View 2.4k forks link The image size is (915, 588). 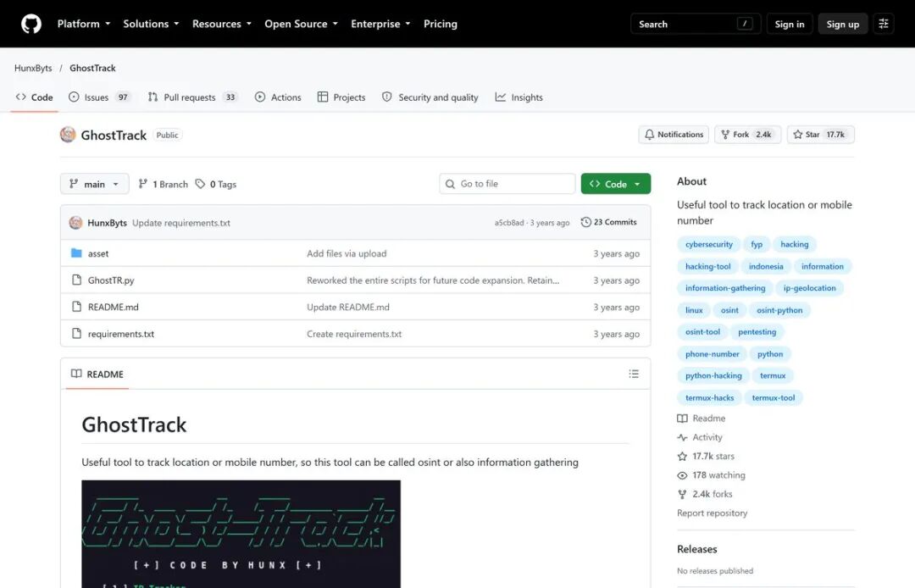705,494
